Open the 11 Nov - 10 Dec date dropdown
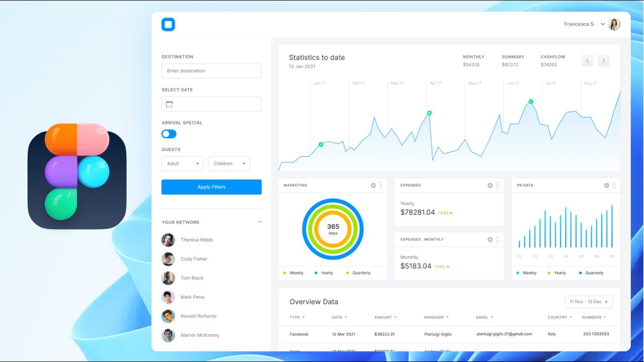The image size is (644, 362). [x=589, y=302]
